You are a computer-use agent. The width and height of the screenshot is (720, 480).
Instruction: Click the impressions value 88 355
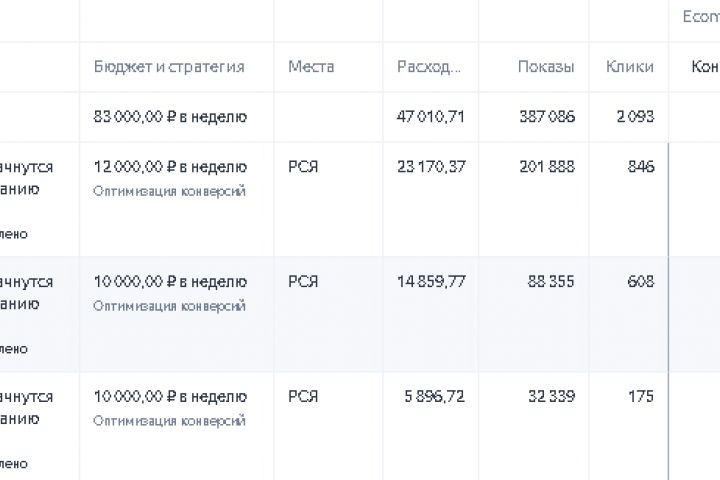(551, 282)
